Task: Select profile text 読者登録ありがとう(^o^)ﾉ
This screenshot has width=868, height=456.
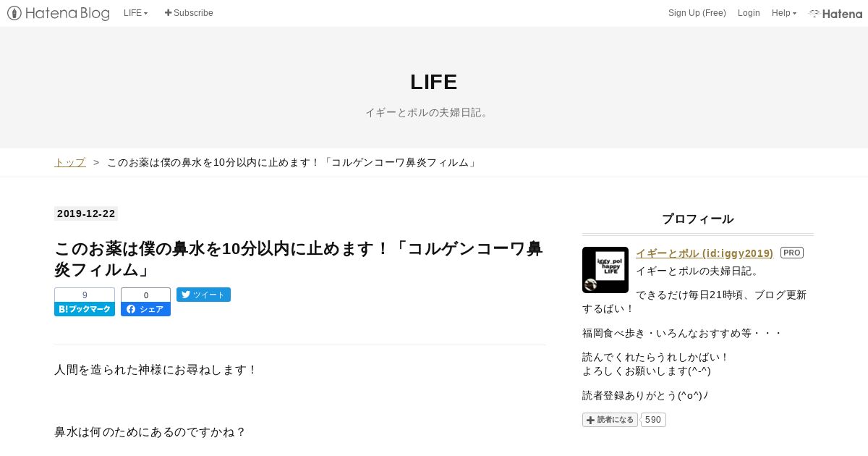Action: tap(645, 395)
